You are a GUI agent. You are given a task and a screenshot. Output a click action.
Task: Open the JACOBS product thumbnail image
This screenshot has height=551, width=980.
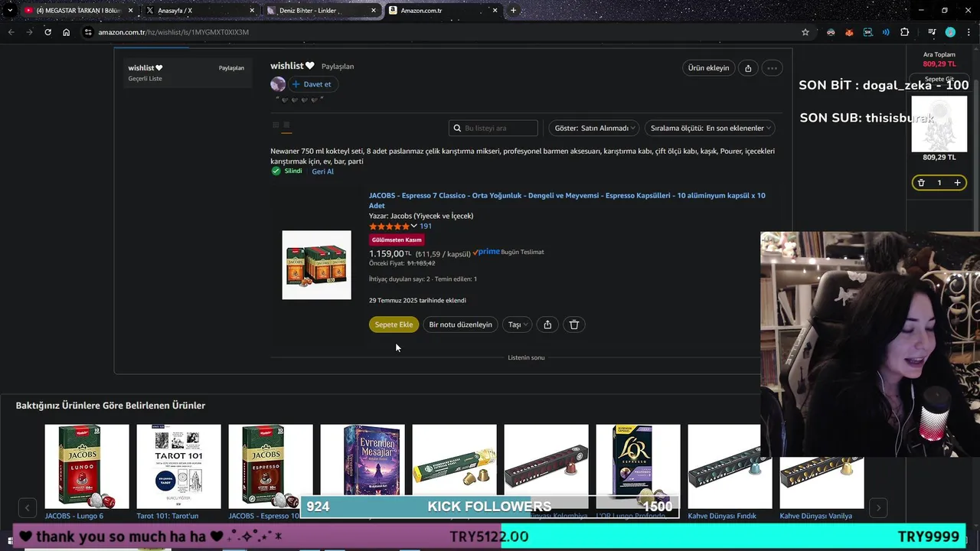pyautogui.click(x=316, y=265)
